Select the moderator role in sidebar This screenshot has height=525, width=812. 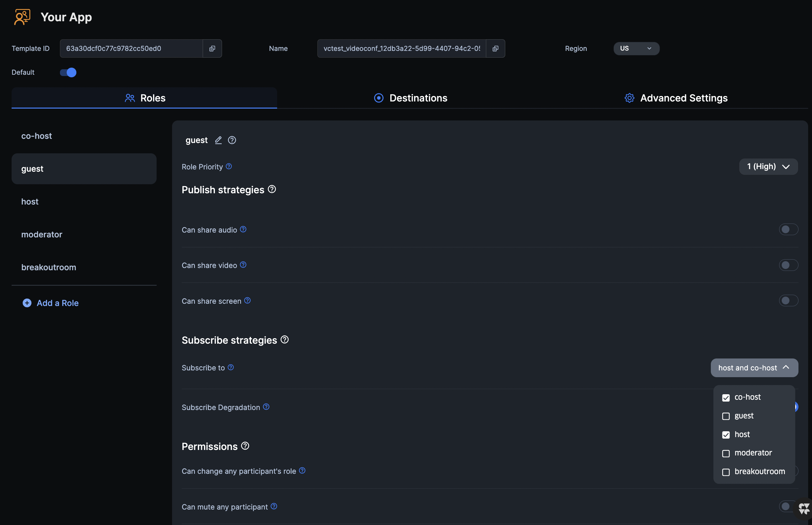coord(42,234)
